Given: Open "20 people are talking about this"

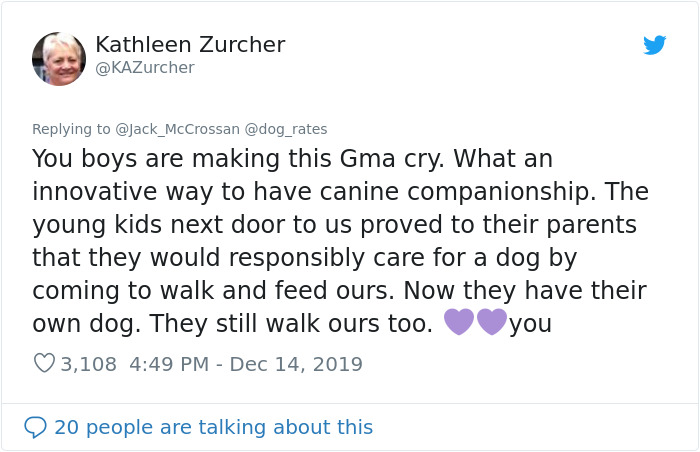Looking at the screenshot, I should pos(213,427).
